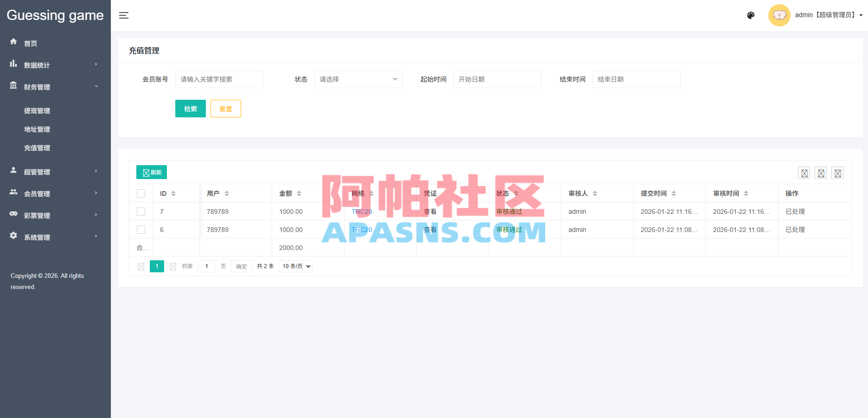Click chevron arrow next to 超管管理
This screenshot has height=418, width=868.
click(96, 171)
